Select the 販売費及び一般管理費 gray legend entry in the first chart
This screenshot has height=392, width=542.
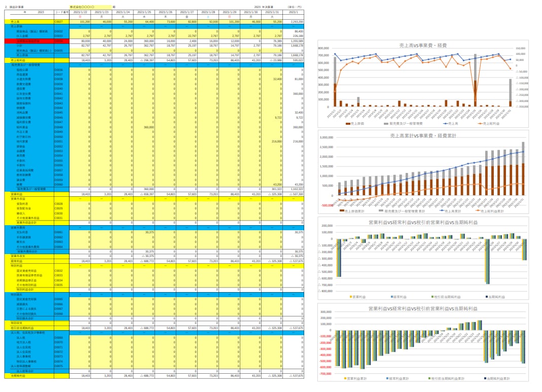(403, 123)
